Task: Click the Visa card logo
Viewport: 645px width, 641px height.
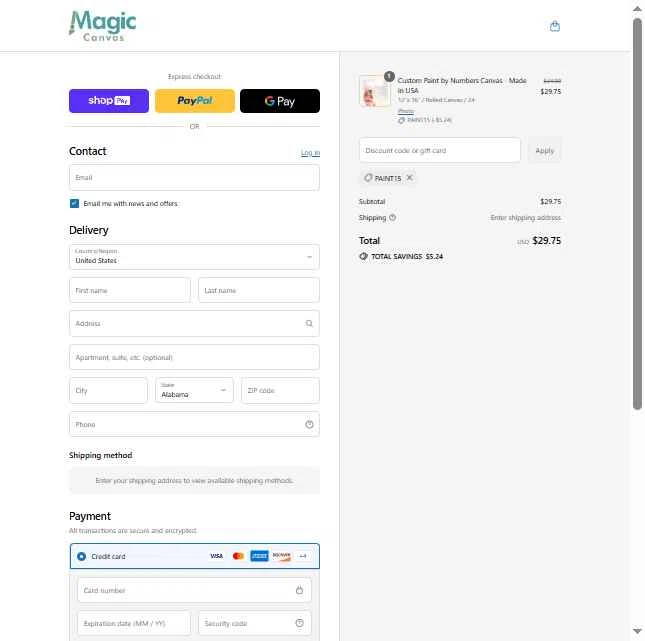Action: pos(216,556)
